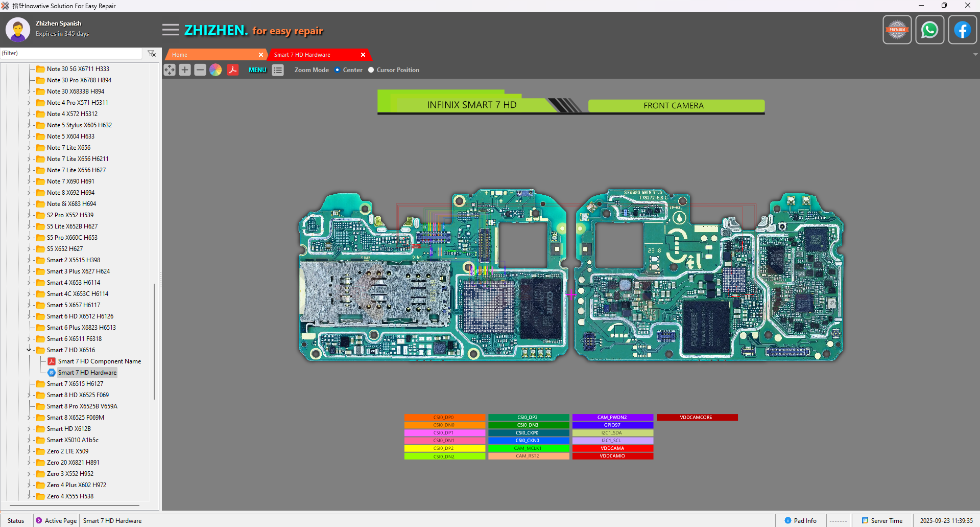Zoom out with the minus icon

200,70
